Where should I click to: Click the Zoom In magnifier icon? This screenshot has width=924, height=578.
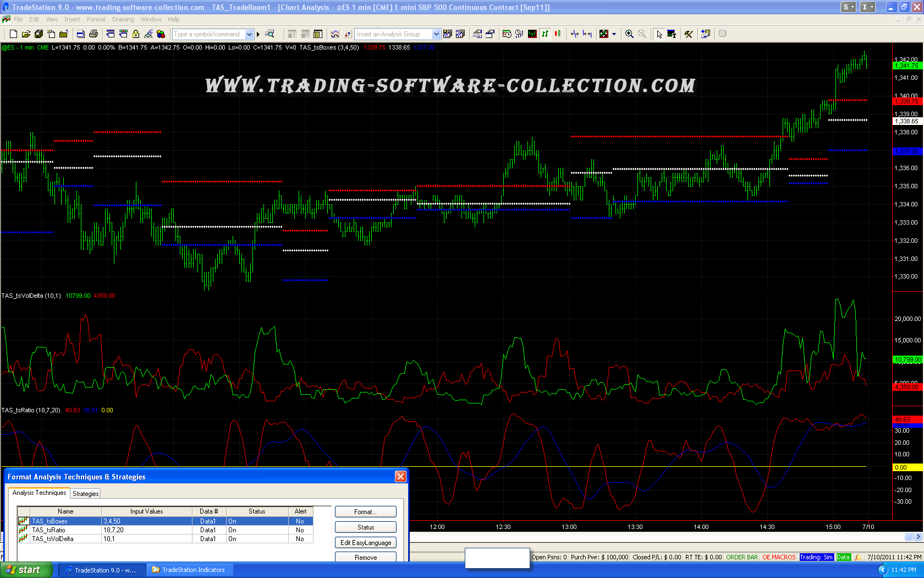click(629, 34)
